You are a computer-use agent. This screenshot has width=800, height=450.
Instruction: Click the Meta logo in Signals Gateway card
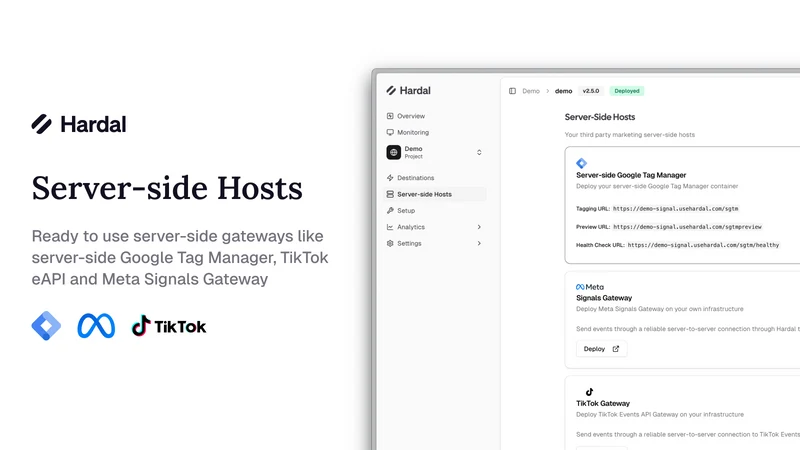click(x=590, y=287)
